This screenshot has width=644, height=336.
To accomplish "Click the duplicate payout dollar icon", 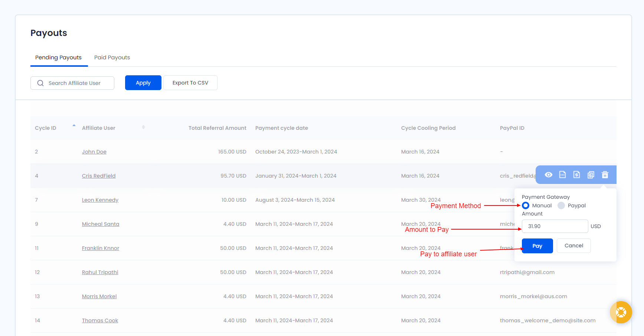I will 591,174.
